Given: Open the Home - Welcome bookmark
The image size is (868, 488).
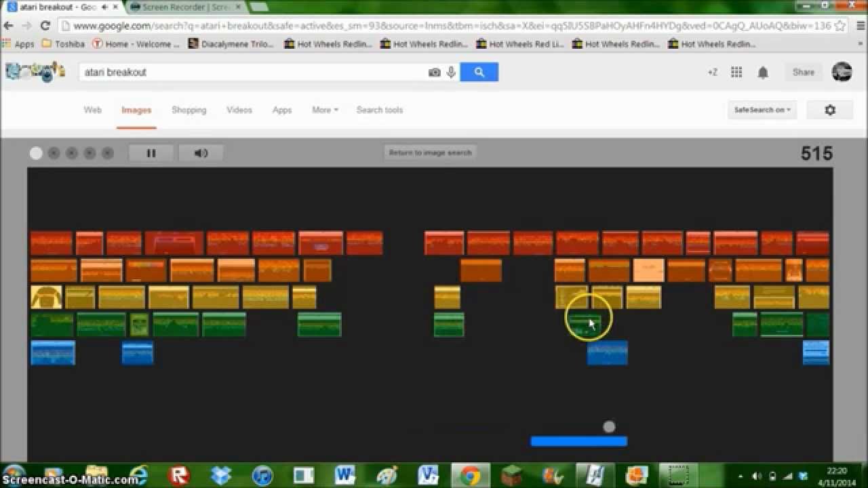Looking at the screenshot, I should [x=136, y=44].
